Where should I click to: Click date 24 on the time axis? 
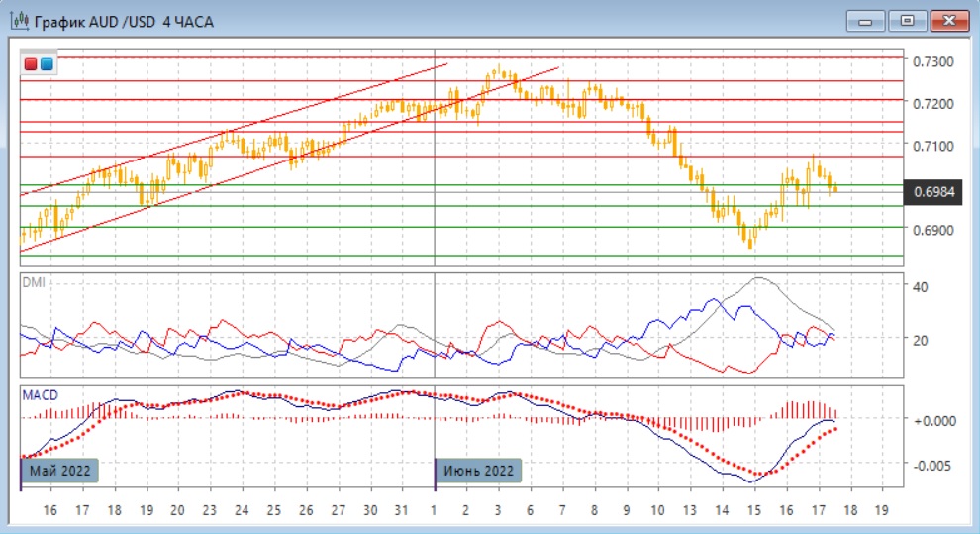pos(241,510)
